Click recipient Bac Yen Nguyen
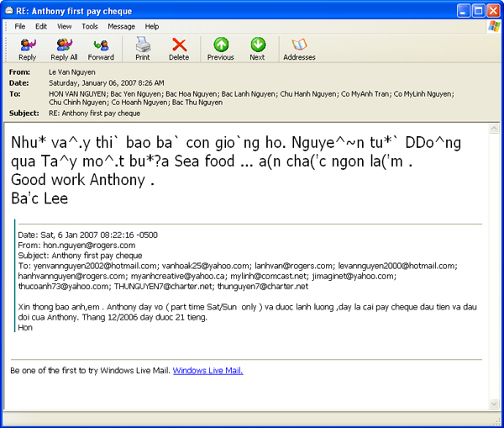Image resolution: width=504 pixels, height=428 pixels. click(137, 94)
